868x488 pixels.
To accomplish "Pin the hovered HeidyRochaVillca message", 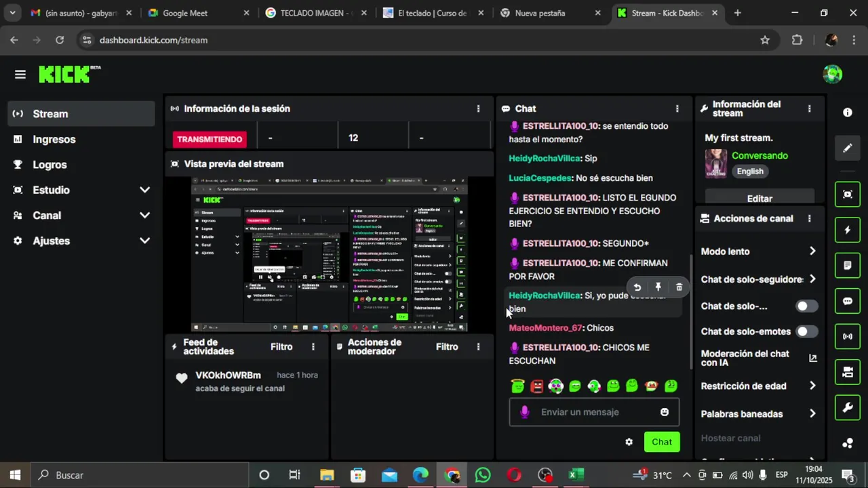I will 658,287.
